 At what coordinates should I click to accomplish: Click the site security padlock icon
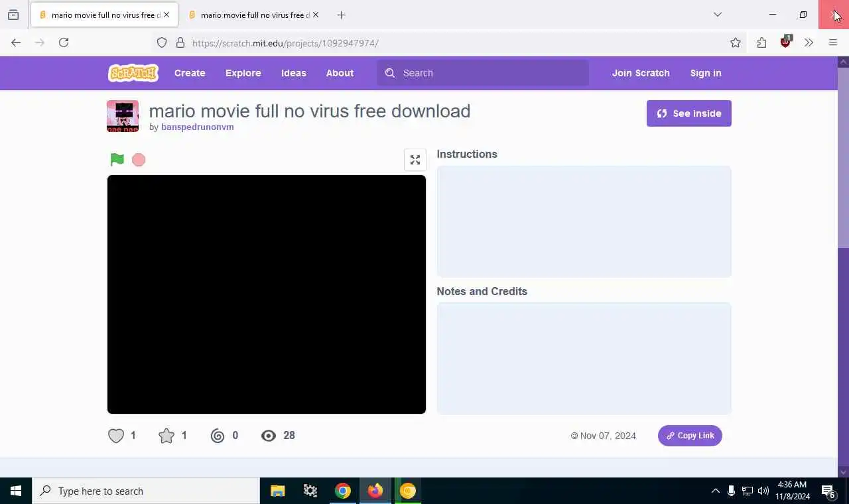click(x=180, y=42)
